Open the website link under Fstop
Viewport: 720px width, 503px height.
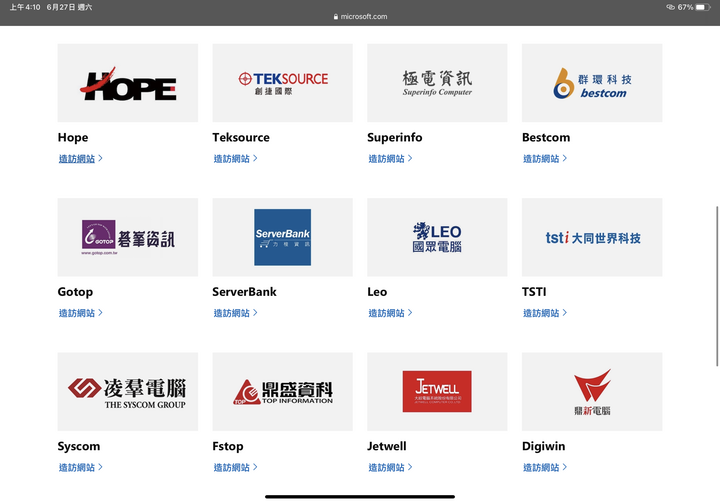pos(235,467)
